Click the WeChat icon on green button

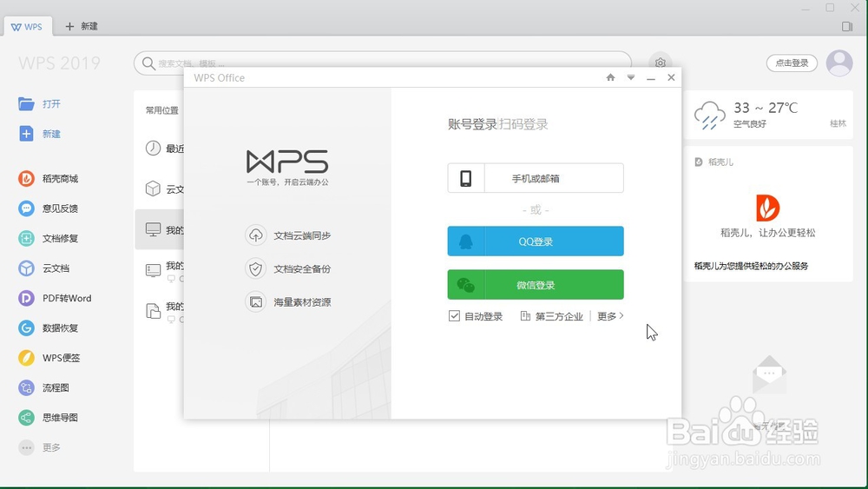click(466, 285)
